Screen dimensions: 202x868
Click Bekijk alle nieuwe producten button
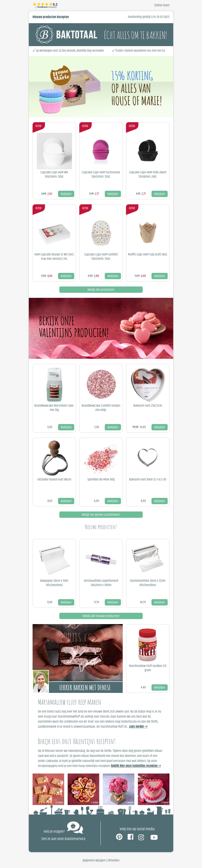coord(101,616)
